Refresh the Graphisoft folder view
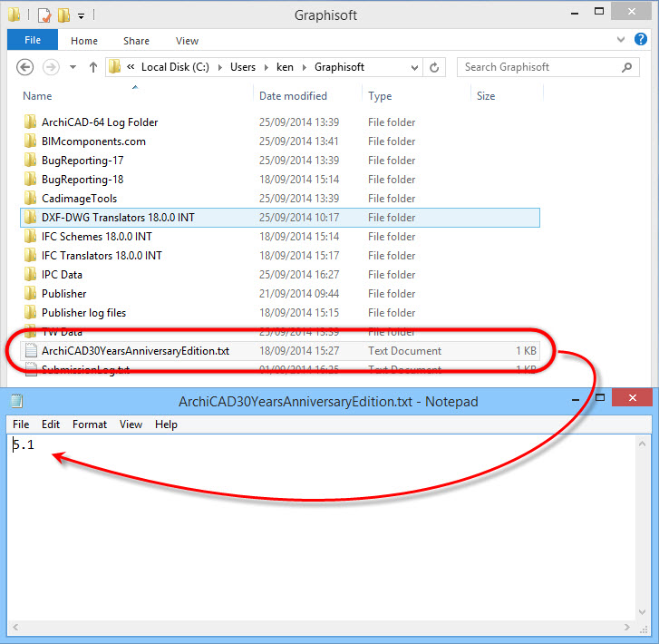 click(x=434, y=67)
